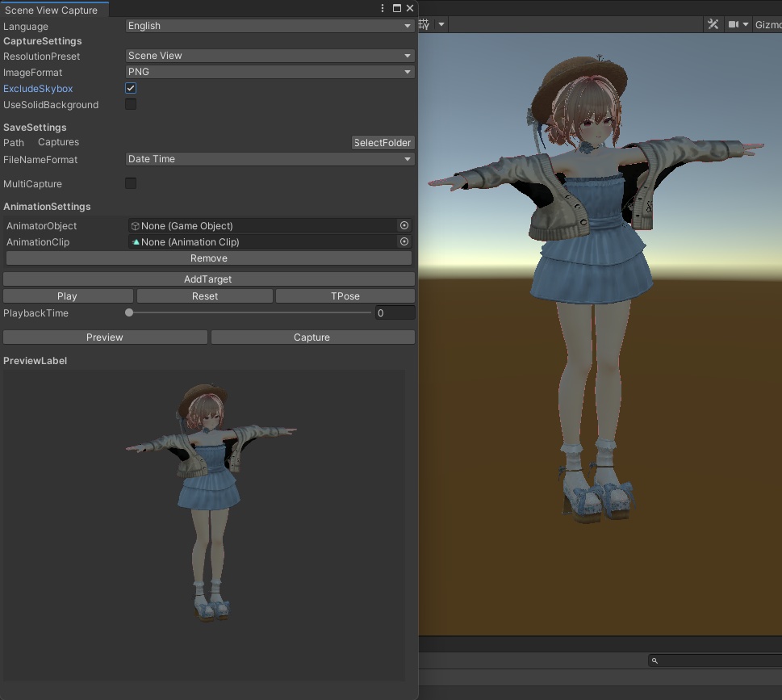782x700 pixels.
Task: Open the object picker for AnimationClip
Action: 404,241
